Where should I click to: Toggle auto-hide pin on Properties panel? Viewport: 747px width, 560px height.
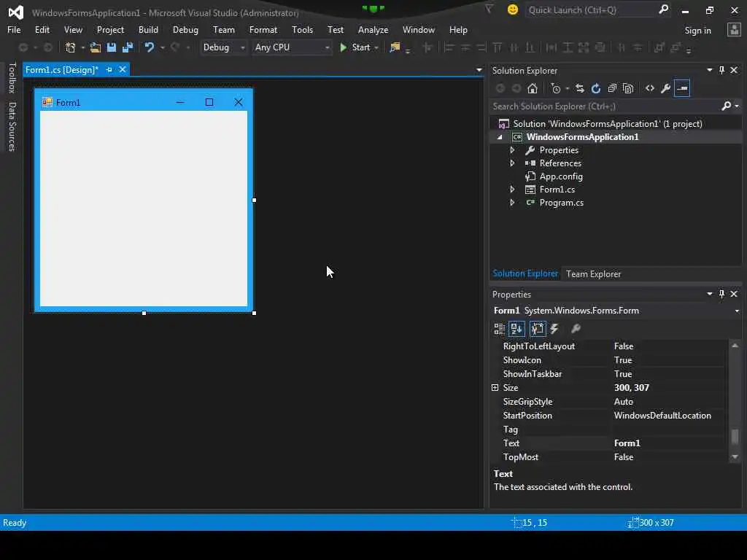point(721,294)
